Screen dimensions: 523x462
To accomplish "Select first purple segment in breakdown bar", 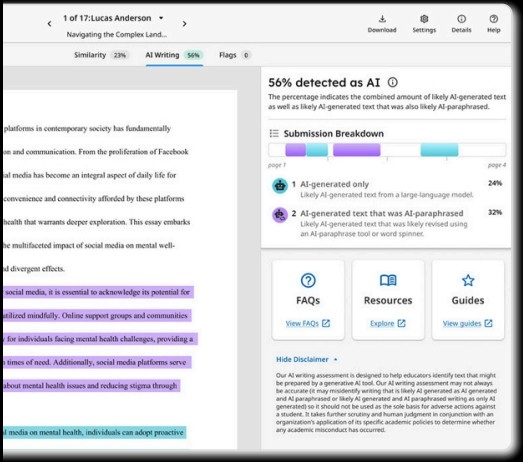I will tap(296, 150).
